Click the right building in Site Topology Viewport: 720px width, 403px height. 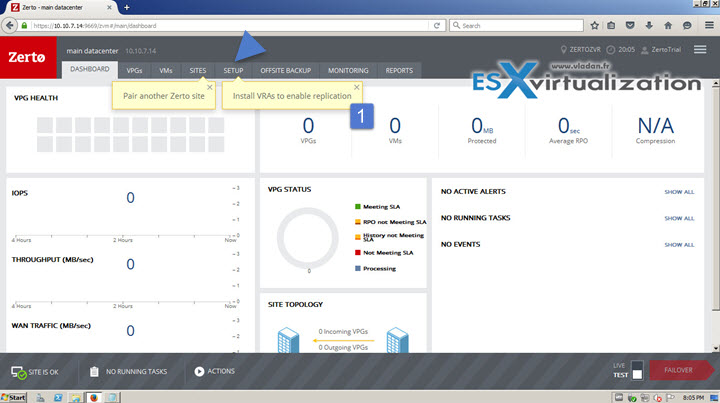pos(397,340)
